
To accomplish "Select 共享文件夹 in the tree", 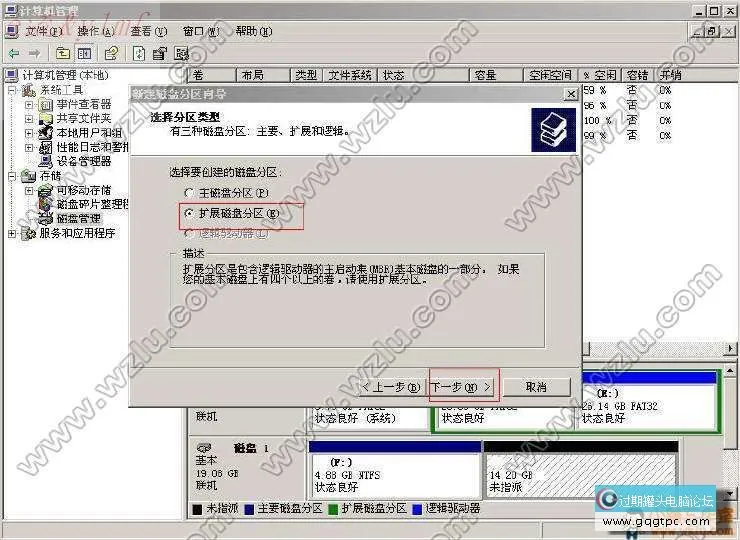I will click(x=84, y=118).
